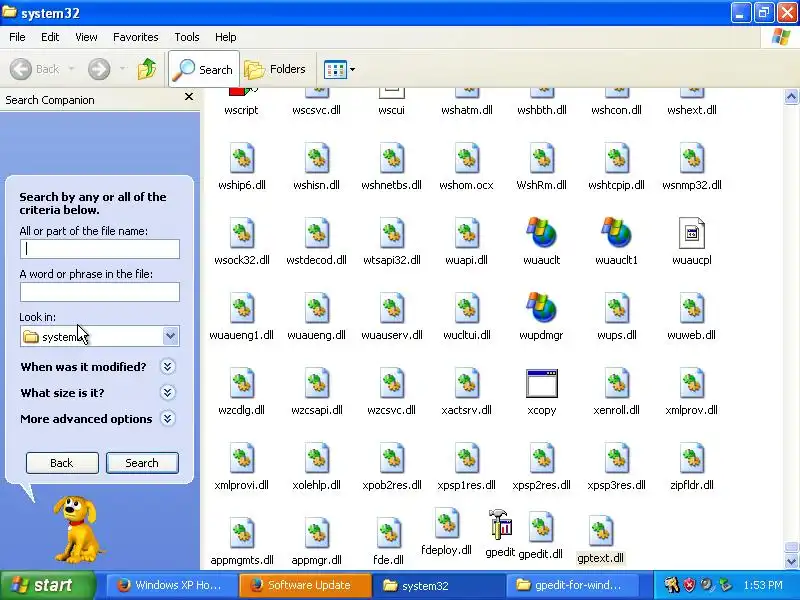The image size is (800, 600).
Task: Click the Forward toolbar arrow
Action: [99, 69]
